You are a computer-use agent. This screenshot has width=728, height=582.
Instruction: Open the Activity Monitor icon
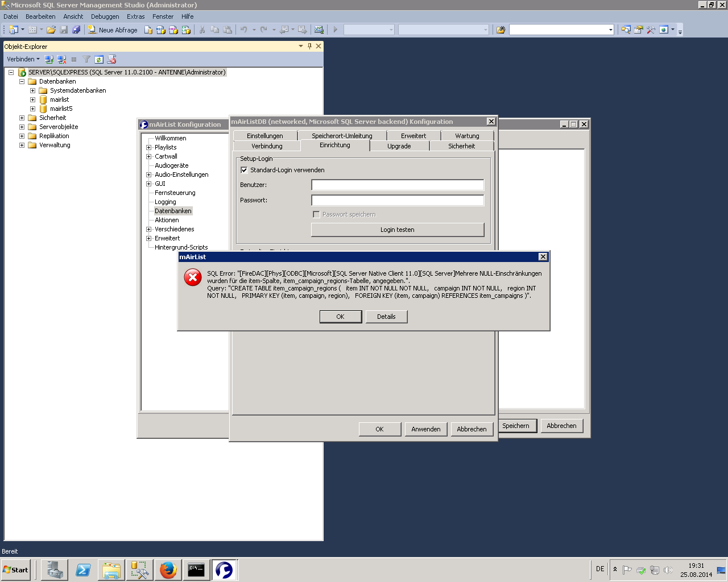click(x=319, y=30)
